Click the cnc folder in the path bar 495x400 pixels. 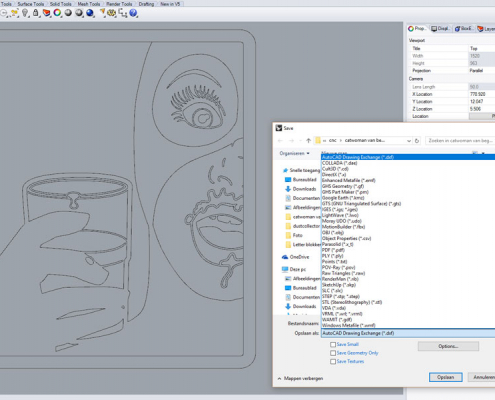[333, 141]
